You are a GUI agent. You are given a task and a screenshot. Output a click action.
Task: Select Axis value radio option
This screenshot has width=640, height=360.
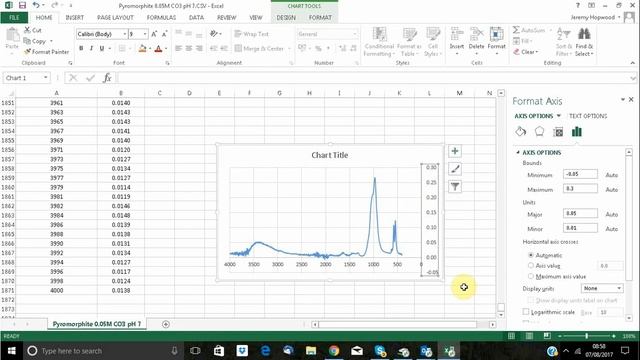pos(531,266)
